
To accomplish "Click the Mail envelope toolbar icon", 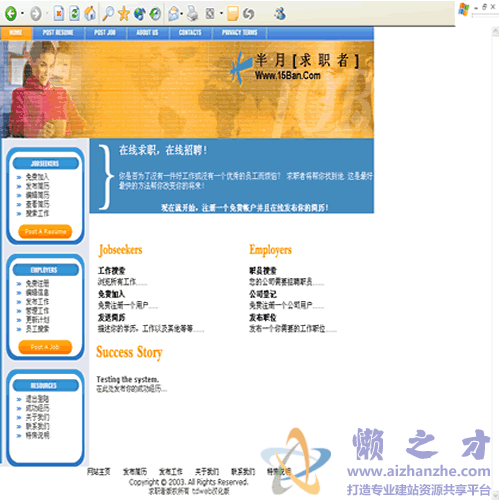I will 173,14.
